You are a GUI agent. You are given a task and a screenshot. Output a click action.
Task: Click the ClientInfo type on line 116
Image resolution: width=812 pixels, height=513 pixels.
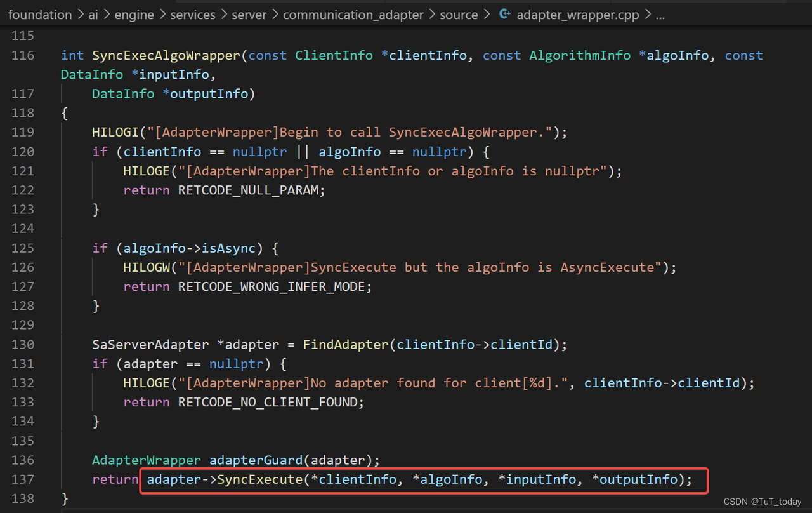tap(334, 55)
